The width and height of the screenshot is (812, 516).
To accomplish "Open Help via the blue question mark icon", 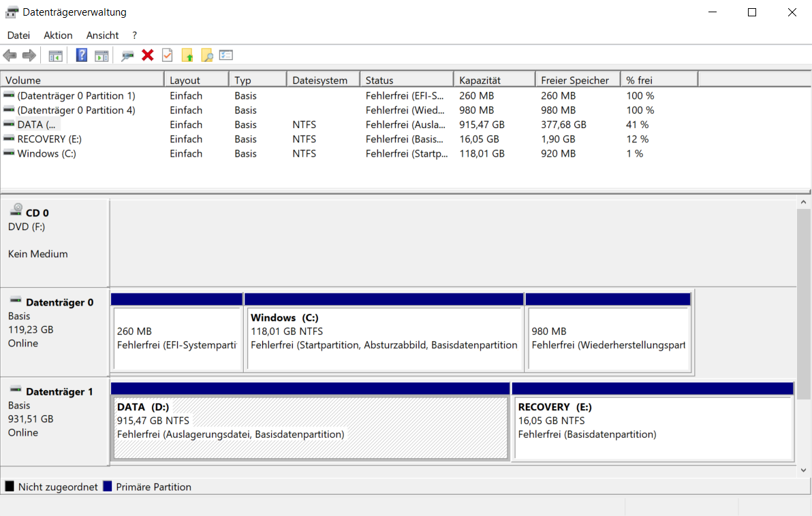I will pyautogui.click(x=81, y=55).
